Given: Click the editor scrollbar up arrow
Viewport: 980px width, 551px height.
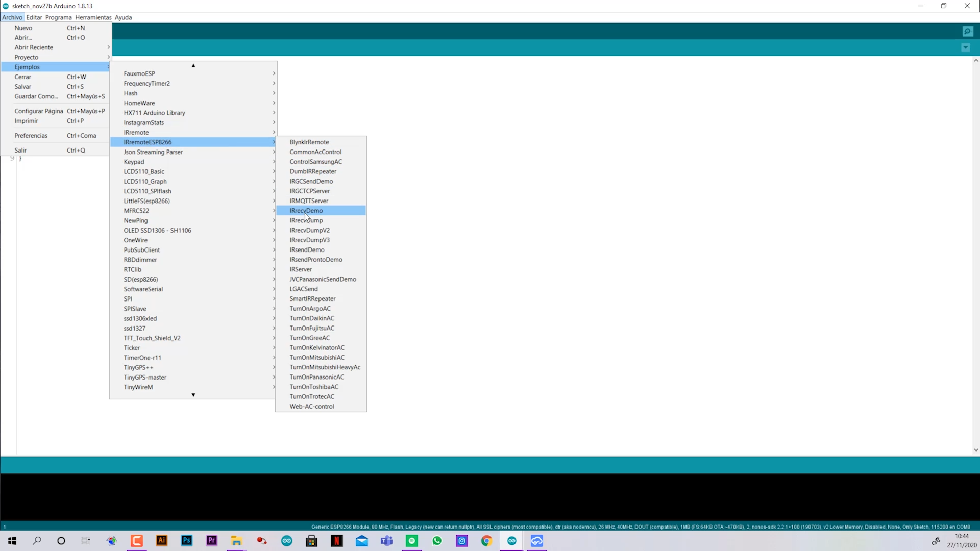Looking at the screenshot, I should (975, 60).
